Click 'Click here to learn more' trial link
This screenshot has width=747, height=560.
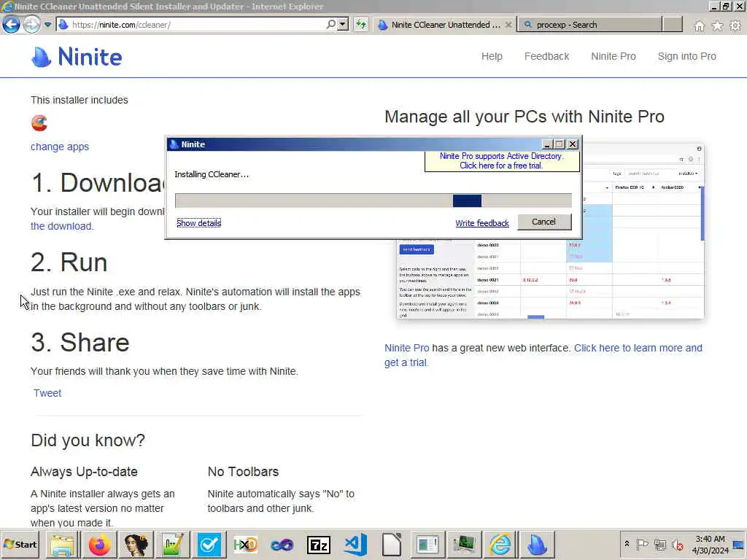click(543, 355)
